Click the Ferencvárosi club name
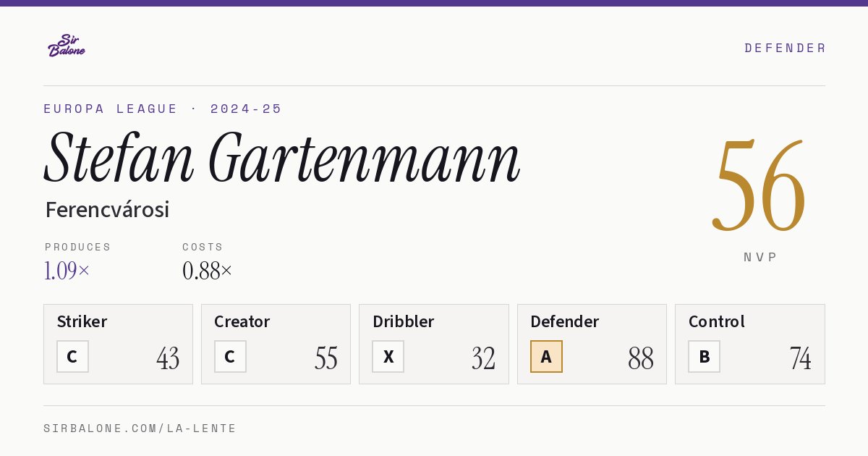Image resolution: width=868 pixels, height=456 pixels. [x=107, y=210]
